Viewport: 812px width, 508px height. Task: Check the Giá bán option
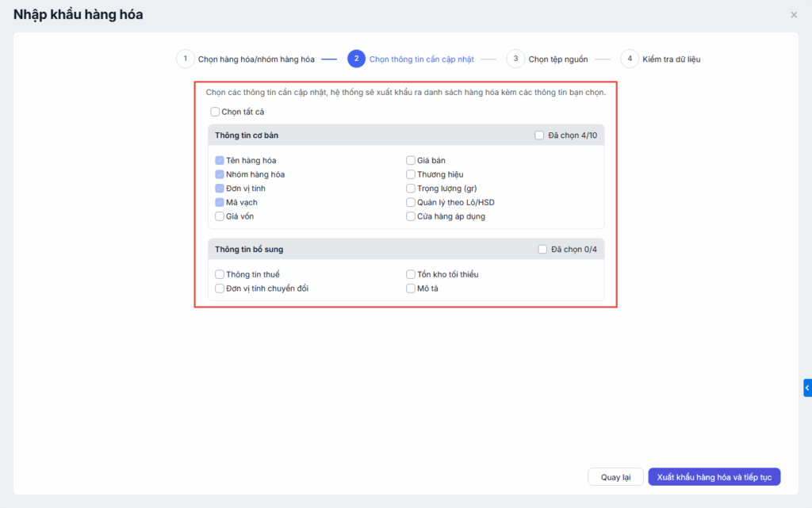pyautogui.click(x=411, y=161)
